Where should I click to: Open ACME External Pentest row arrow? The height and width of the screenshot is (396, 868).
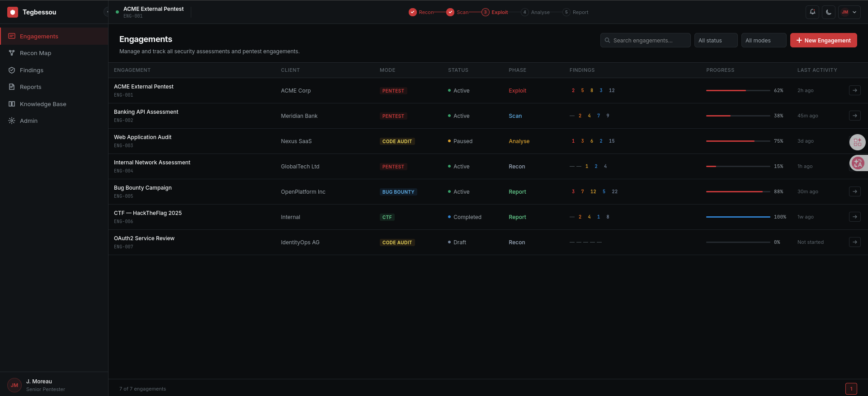(x=854, y=90)
